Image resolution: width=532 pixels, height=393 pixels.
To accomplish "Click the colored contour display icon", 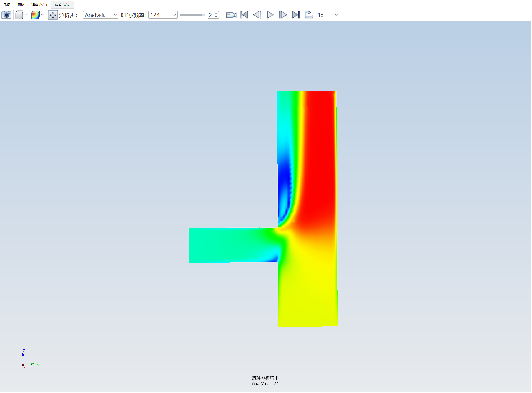I will click(35, 15).
